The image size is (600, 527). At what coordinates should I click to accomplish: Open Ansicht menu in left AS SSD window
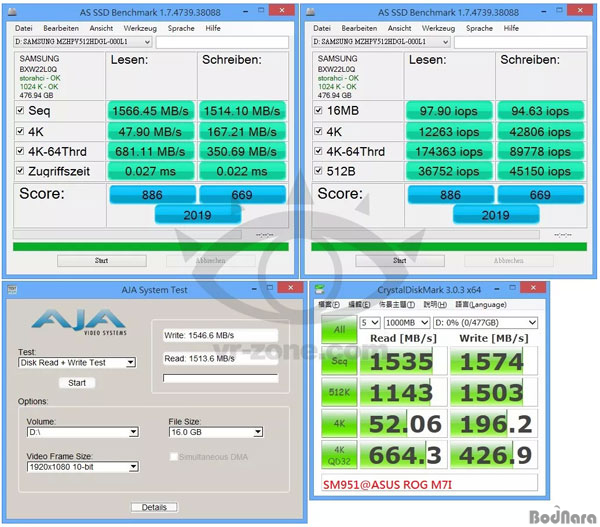[x=101, y=28]
